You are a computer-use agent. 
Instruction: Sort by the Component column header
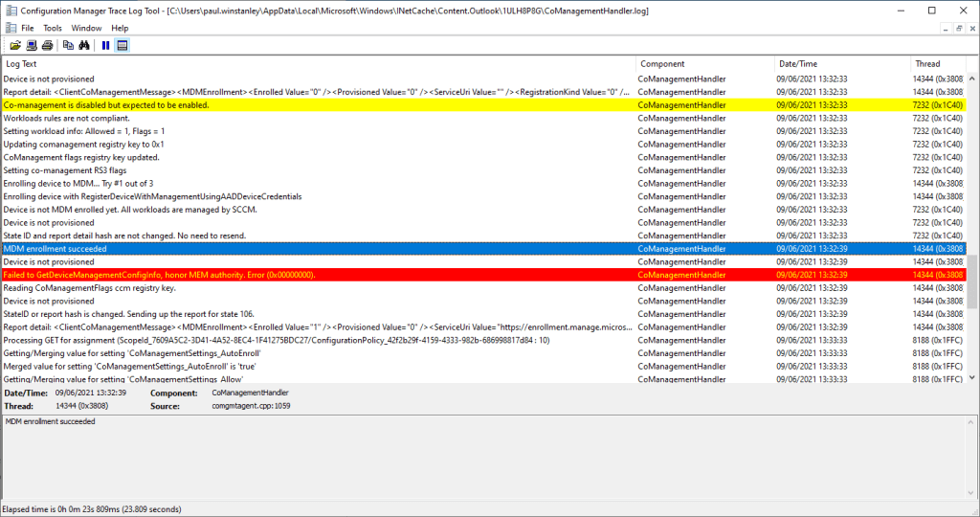tap(703, 64)
